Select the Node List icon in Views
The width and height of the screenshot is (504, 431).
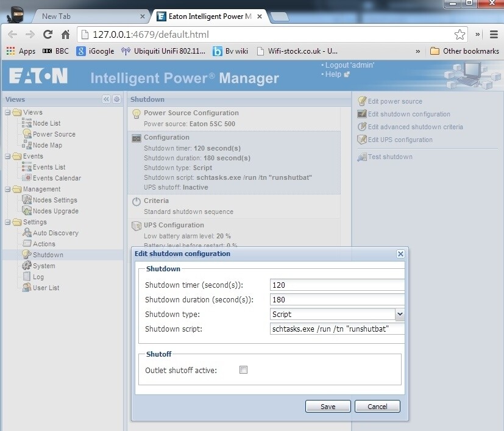(28, 123)
